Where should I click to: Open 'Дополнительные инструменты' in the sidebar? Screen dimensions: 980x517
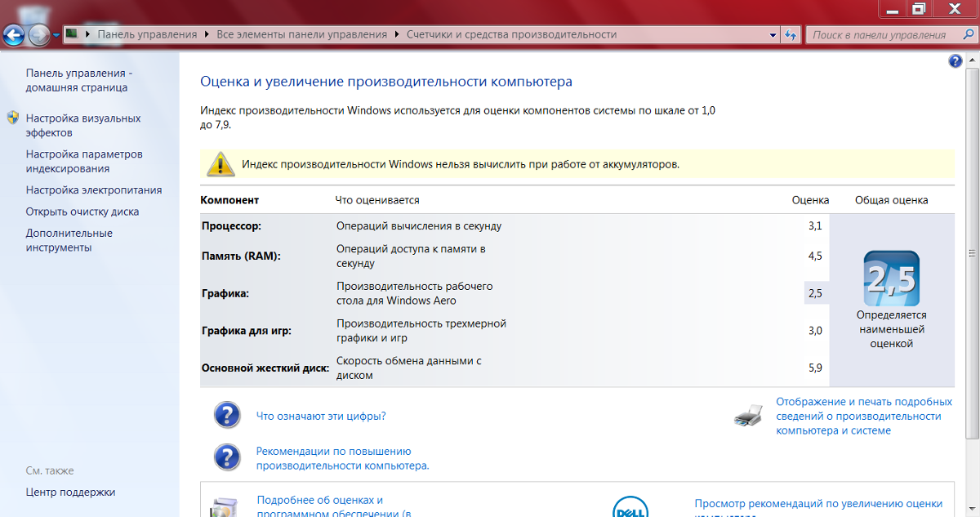pyautogui.click(x=69, y=240)
